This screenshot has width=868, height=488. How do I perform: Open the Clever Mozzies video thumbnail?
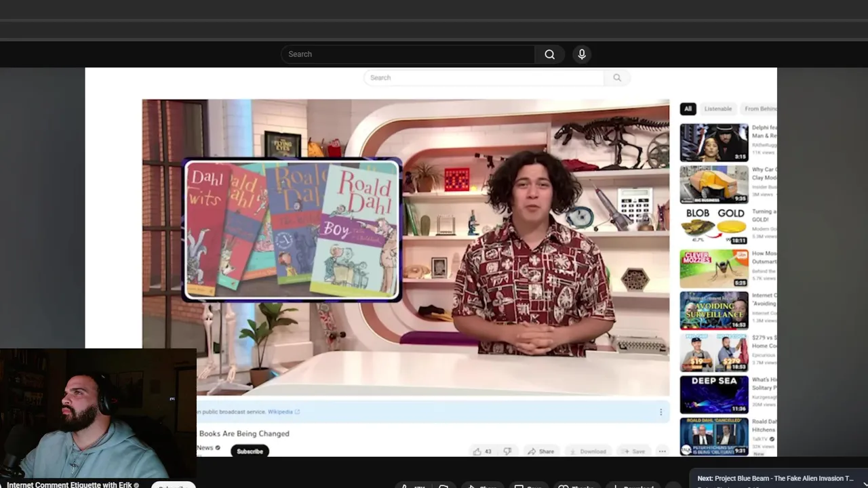(x=714, y=268)
